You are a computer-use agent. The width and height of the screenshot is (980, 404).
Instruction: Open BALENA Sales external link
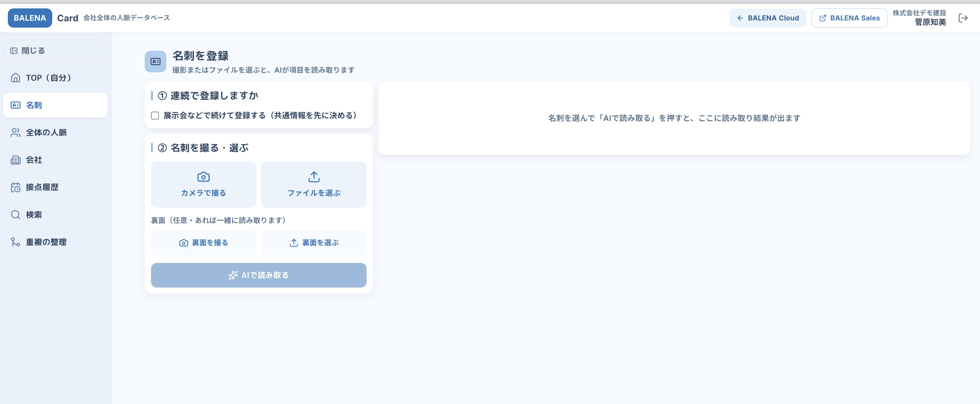(849, 18)
